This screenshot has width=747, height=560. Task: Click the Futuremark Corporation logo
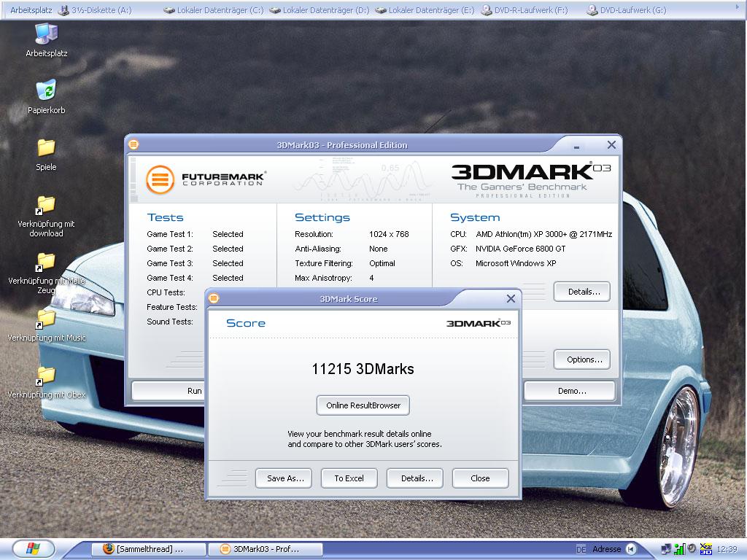coord(206,179)
